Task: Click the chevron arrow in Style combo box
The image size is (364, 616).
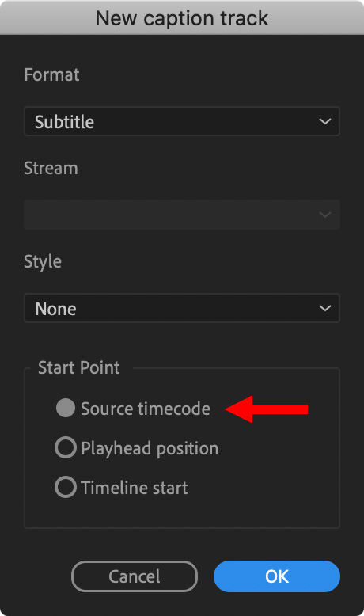Action: click(324, 308)
